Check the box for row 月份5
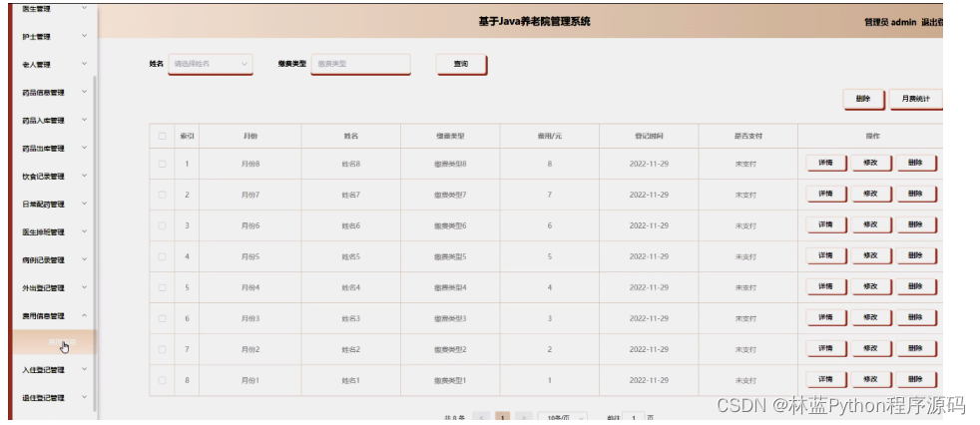Screen dimensions: 980x425 coord(162,256)
